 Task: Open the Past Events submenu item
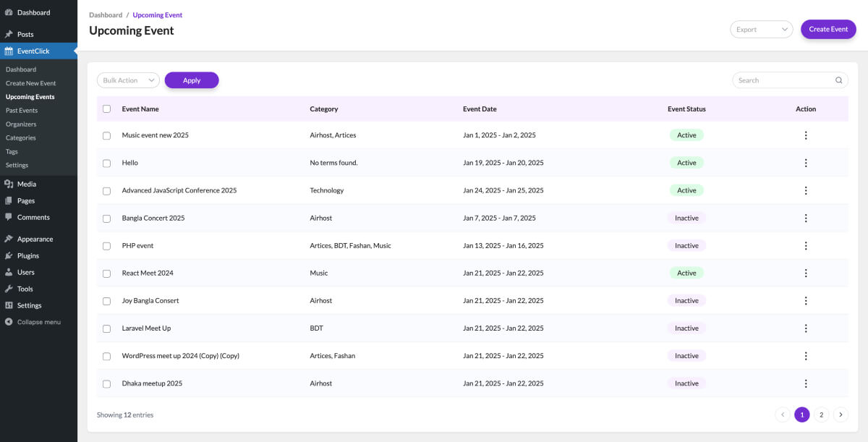[x=22, y=111]
